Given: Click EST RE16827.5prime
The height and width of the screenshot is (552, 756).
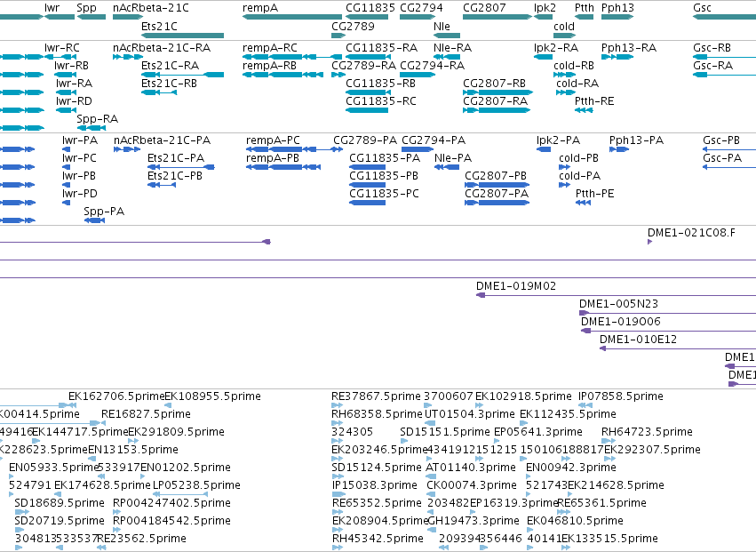Looking at the screenshot, I should (x=146, y=414).
